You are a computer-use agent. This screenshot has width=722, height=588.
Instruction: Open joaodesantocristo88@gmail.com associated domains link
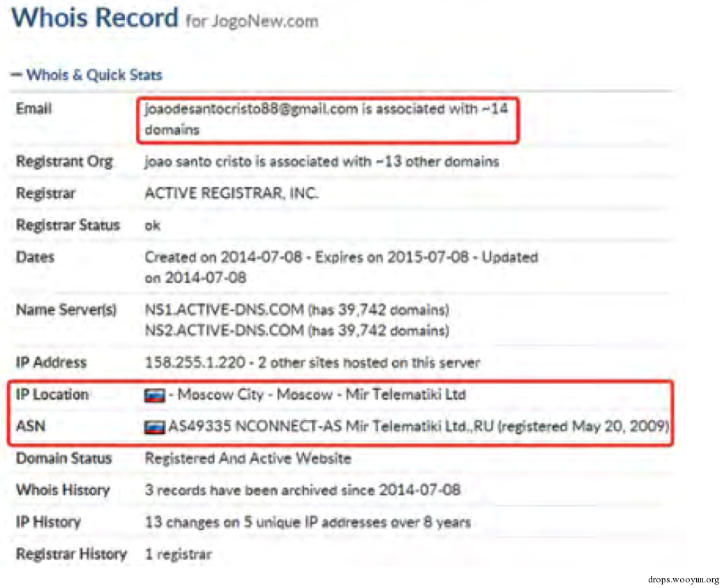tap(326, 119)
